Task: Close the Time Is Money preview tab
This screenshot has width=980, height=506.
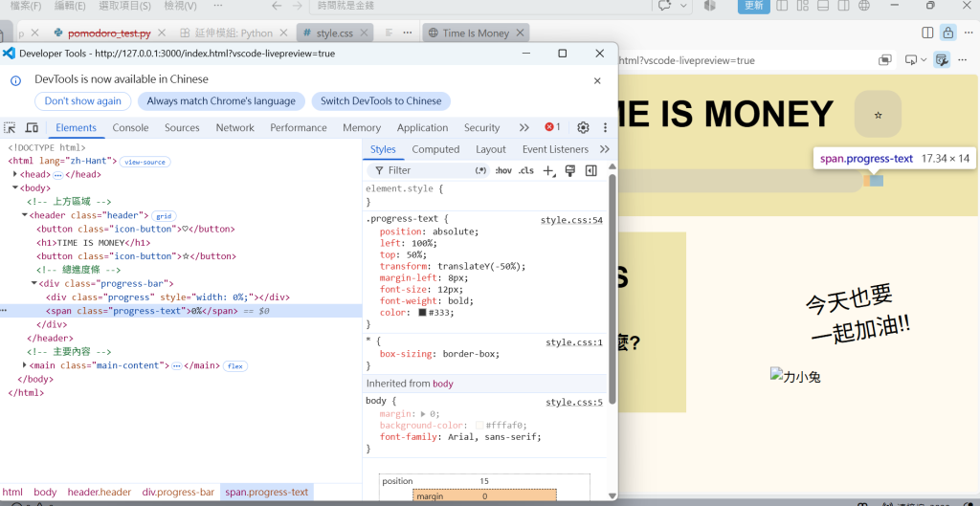Action: [x=521, y=33]
